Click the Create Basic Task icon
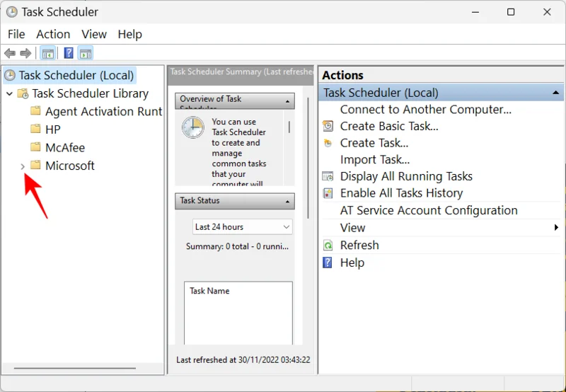 [328, 126]
